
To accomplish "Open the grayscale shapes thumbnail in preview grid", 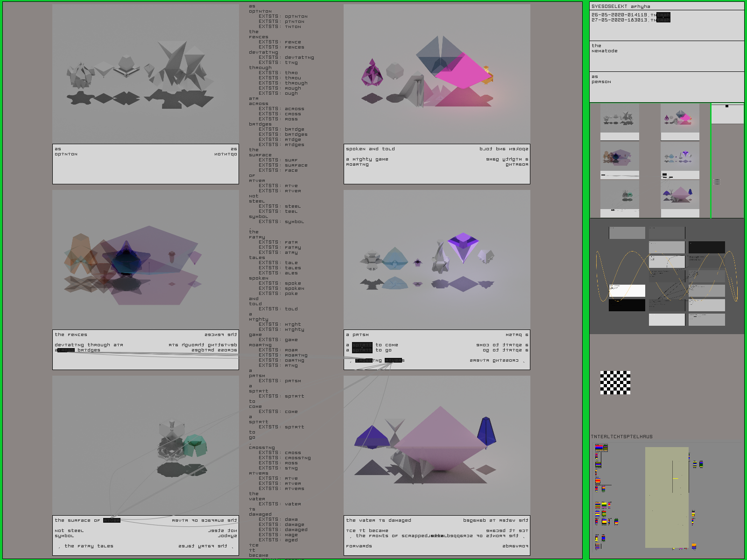I will click(620, 119).
